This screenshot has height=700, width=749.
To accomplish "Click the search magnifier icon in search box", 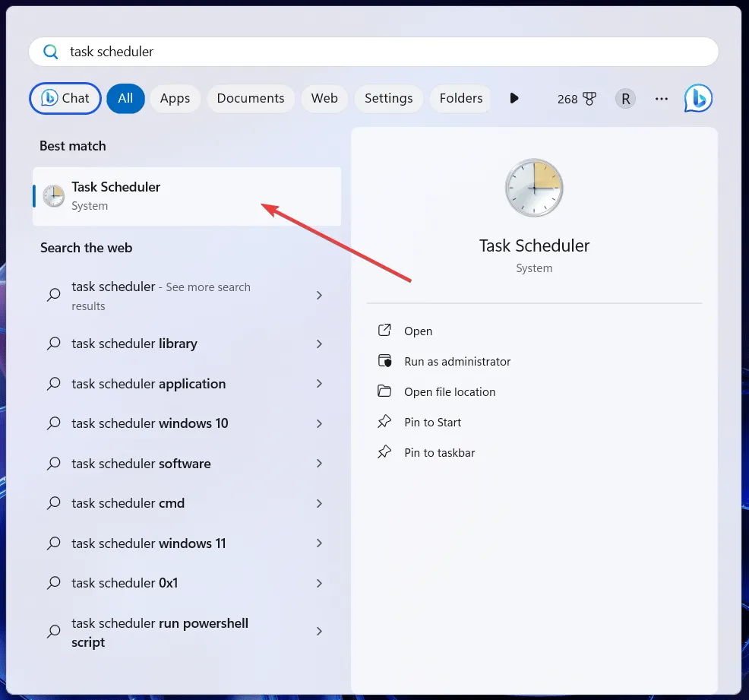I will tap(51, 52).
